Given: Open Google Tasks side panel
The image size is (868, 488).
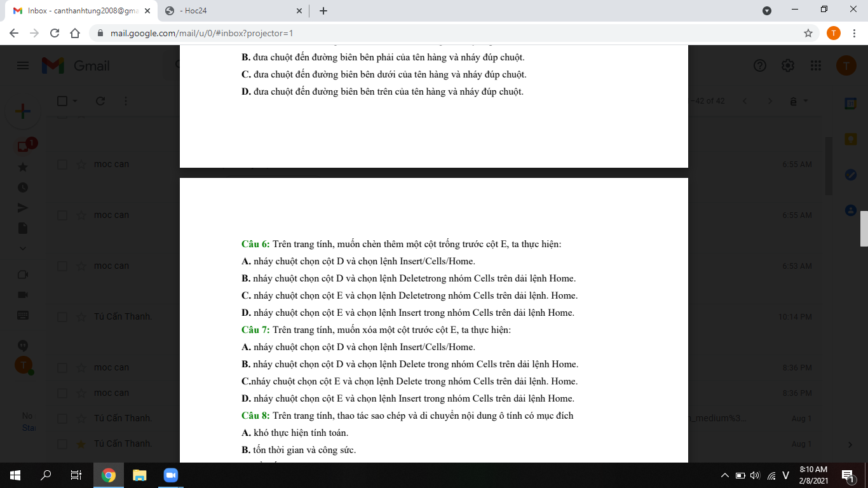Looking at the screenshot, I should 850,174.
